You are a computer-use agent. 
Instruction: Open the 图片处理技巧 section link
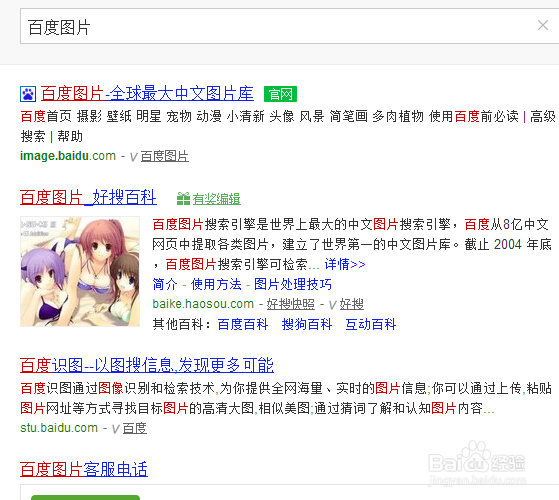tap(293, 284)
